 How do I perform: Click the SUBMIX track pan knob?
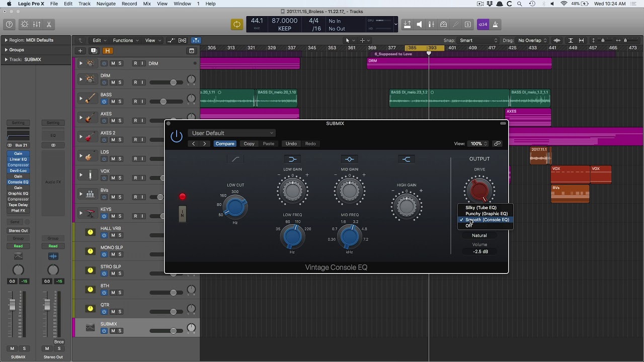(x=191, y=328)
